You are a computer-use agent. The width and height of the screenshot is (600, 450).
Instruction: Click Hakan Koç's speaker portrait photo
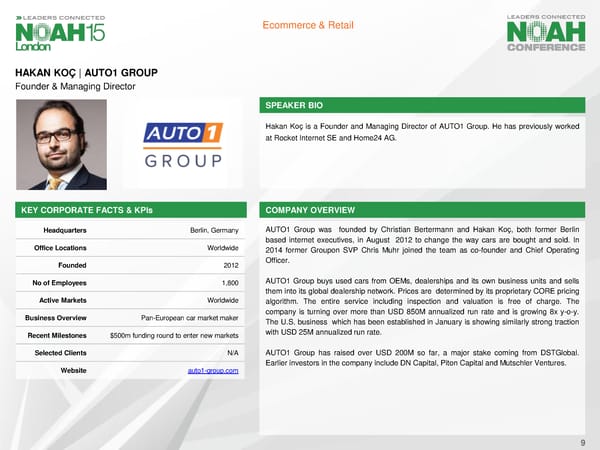click(59, 146)
